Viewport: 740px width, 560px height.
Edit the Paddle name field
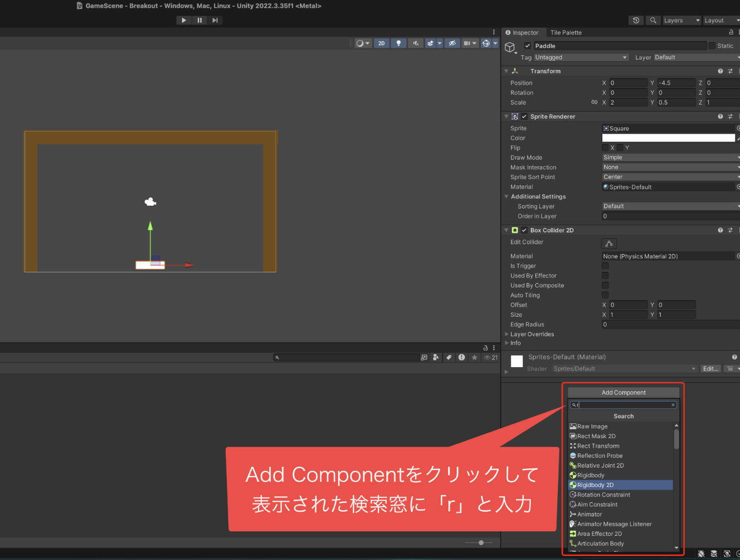(620, 46)
